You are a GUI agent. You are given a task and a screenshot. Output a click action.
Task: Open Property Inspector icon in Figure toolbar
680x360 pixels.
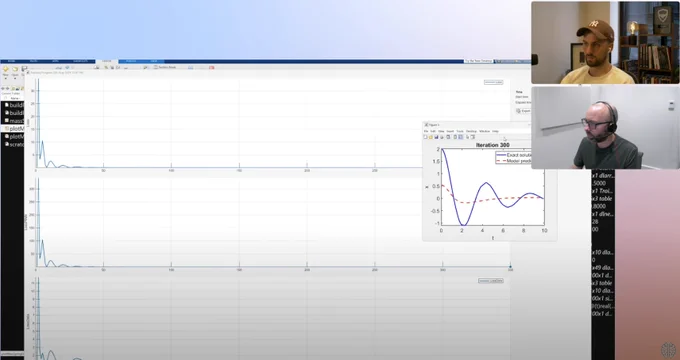(x=473, y=137)
